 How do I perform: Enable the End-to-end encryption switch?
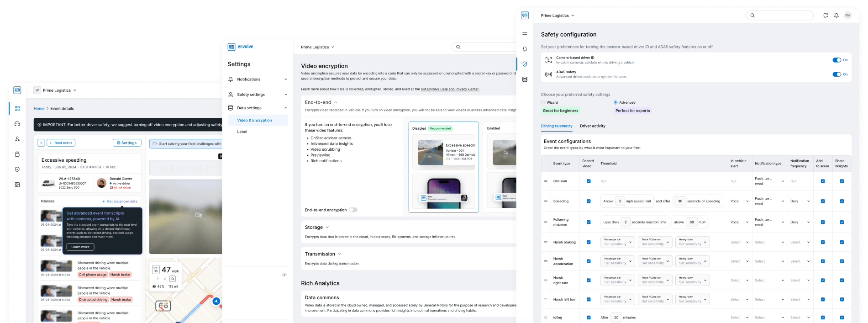[353, 210]
